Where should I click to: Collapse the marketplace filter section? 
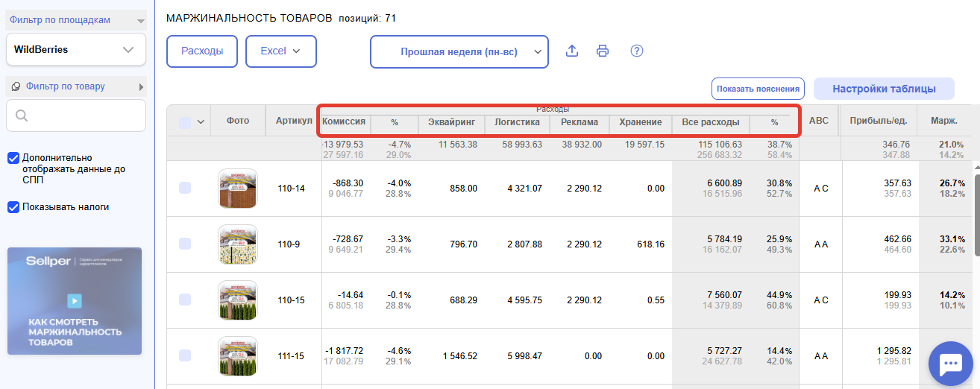coord(141,21)
